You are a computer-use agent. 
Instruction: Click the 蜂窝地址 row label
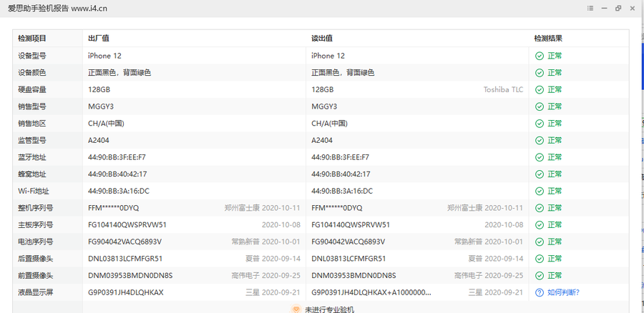tap(32, 174)
